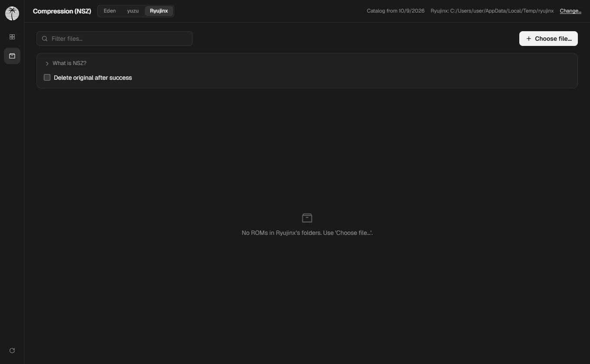Tick the Delete original after success checkbox
590x364 pixels.
tap(47, 77)
